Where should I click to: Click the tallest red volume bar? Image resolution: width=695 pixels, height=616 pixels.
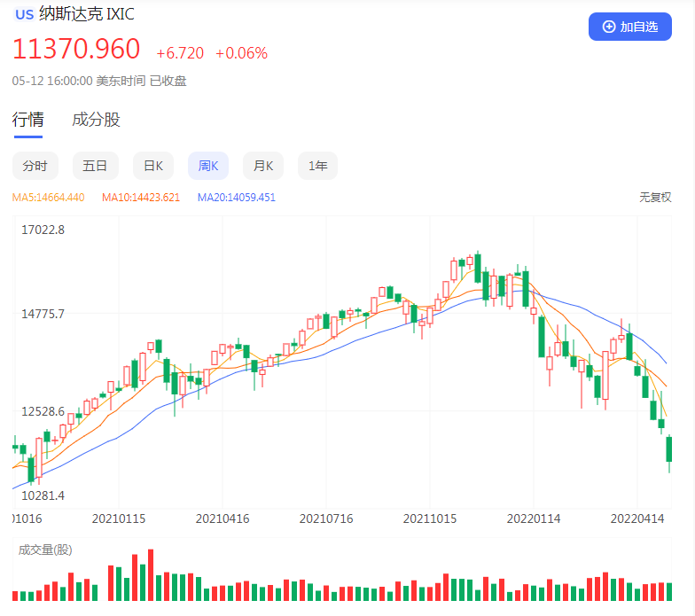pos(151,574)
